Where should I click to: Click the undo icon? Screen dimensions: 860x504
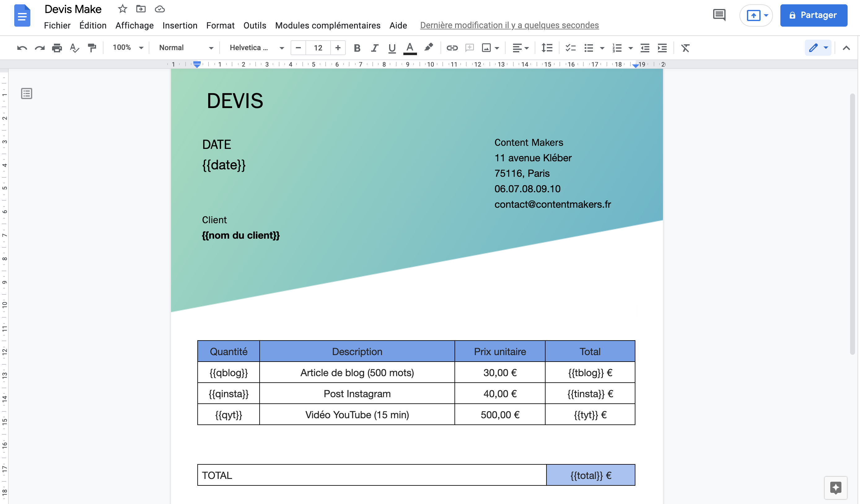pos(22,48)
